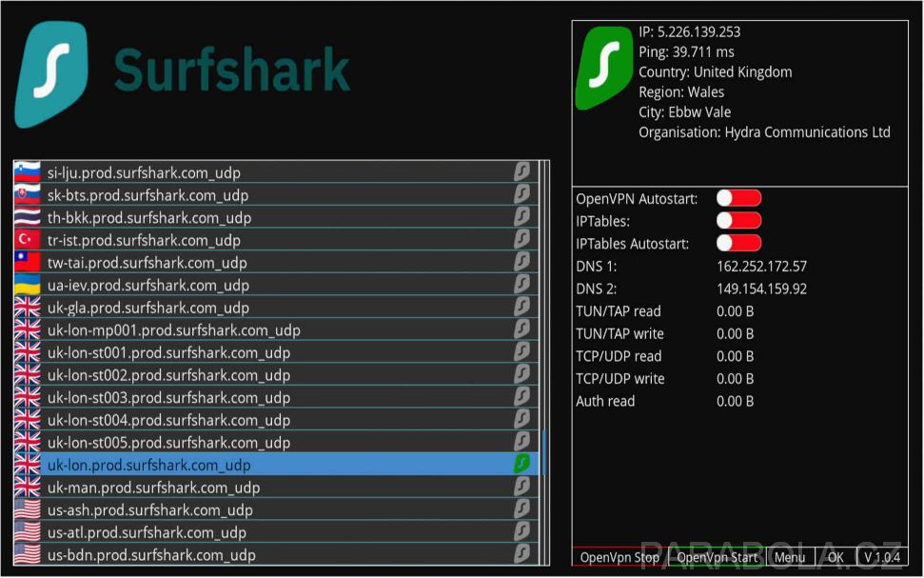
Task: Select us-ash.prod.surfshark.com_udp server
Action: coord(276,509)
